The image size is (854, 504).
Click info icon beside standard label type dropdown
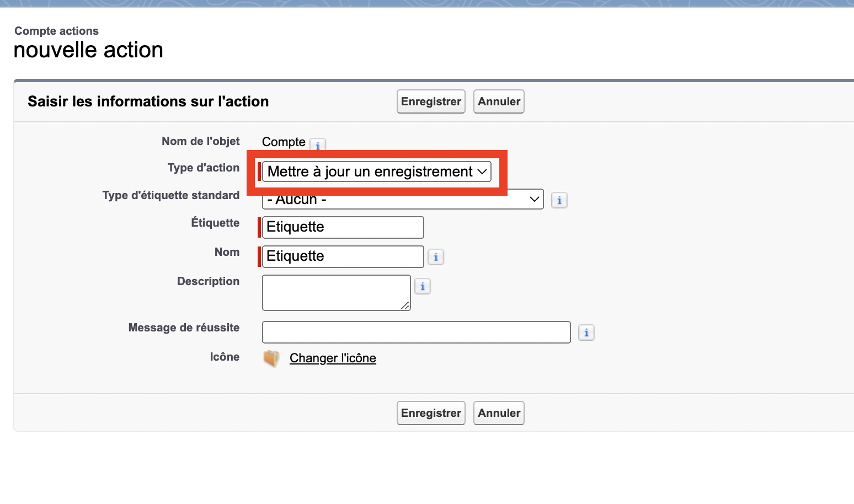click(x=559, y=200)
